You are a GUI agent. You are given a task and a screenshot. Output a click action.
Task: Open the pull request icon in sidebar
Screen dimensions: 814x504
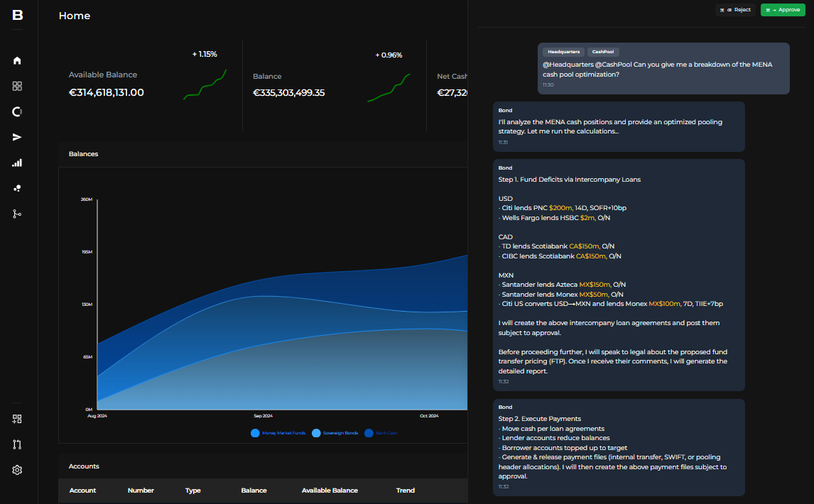point(17,444)
